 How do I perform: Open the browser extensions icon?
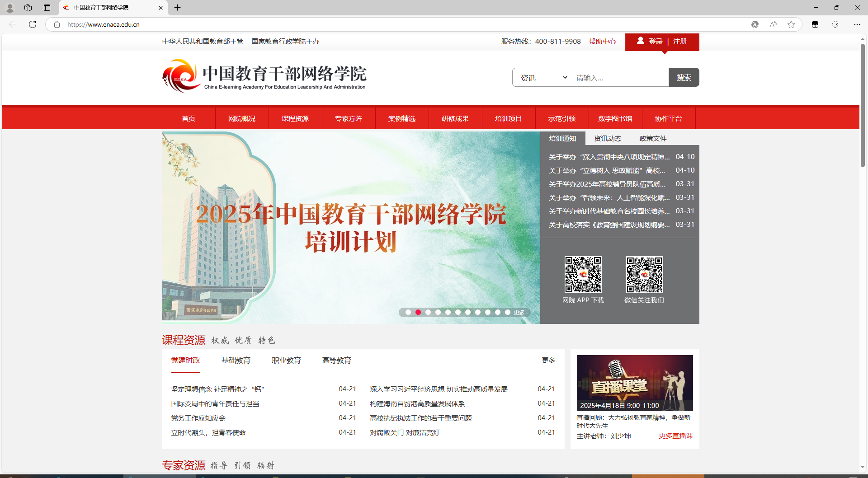click(835, 24)
